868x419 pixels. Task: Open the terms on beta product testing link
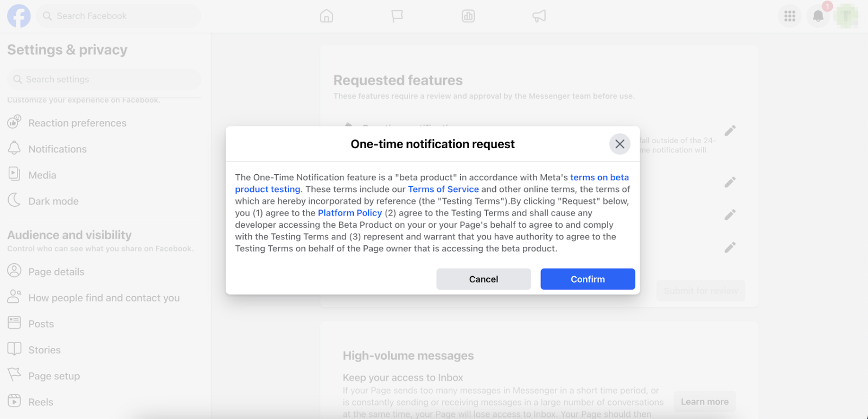pos(599,177)
